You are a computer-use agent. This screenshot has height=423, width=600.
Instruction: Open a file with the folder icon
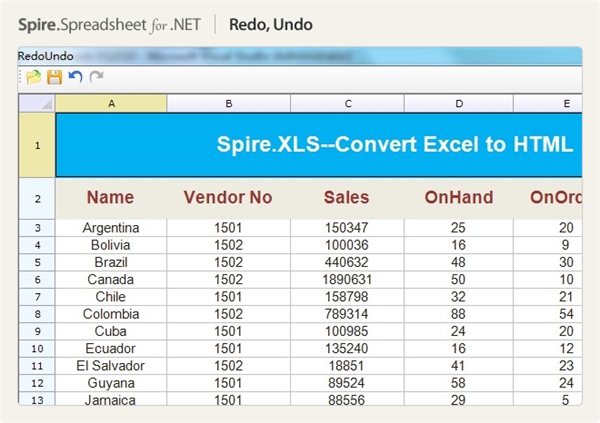(x=33, y=77)
